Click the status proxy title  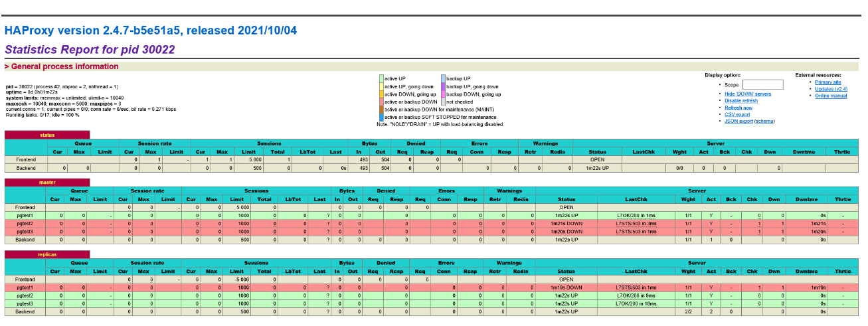(x=47, y=135)
